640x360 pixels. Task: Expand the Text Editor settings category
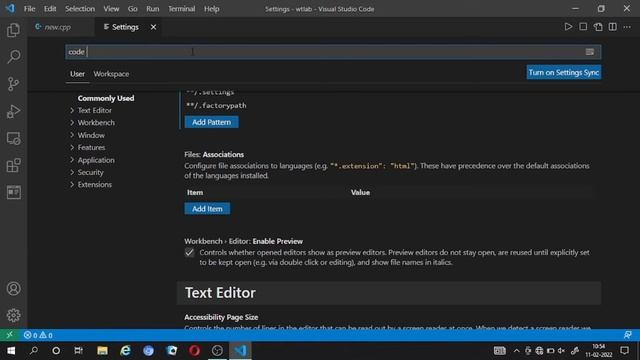click(90, 110)
